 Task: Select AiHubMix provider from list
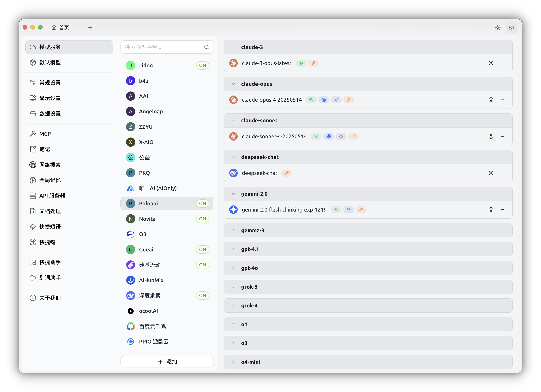167,280
